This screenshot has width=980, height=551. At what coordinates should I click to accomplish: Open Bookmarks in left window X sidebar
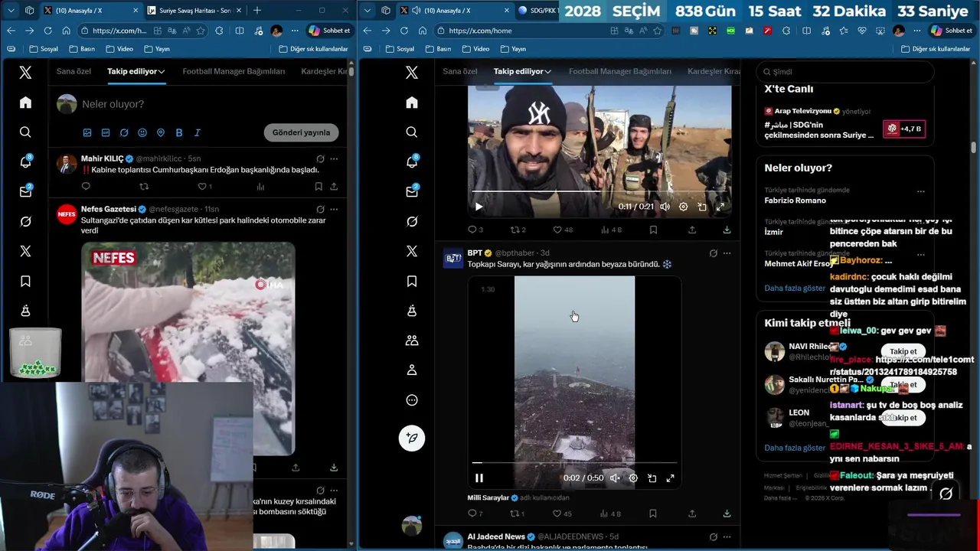(25, 281)
